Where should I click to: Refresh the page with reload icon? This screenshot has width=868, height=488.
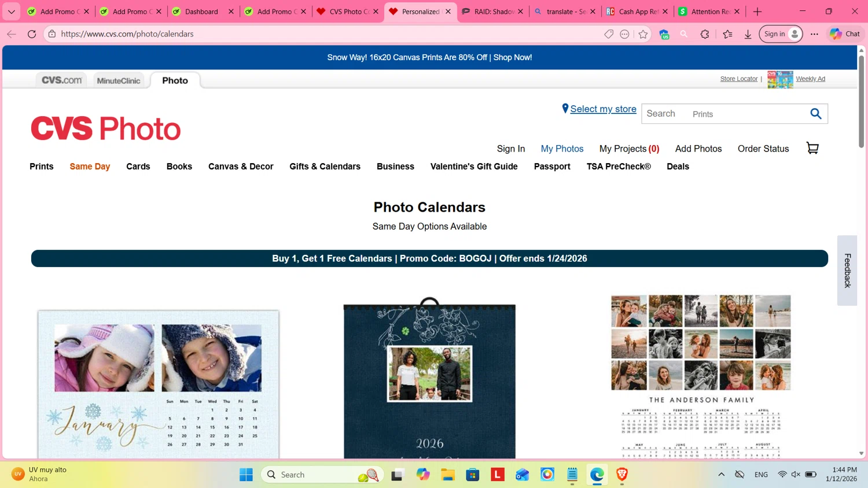pyautogui.click(x=32, y=34)
